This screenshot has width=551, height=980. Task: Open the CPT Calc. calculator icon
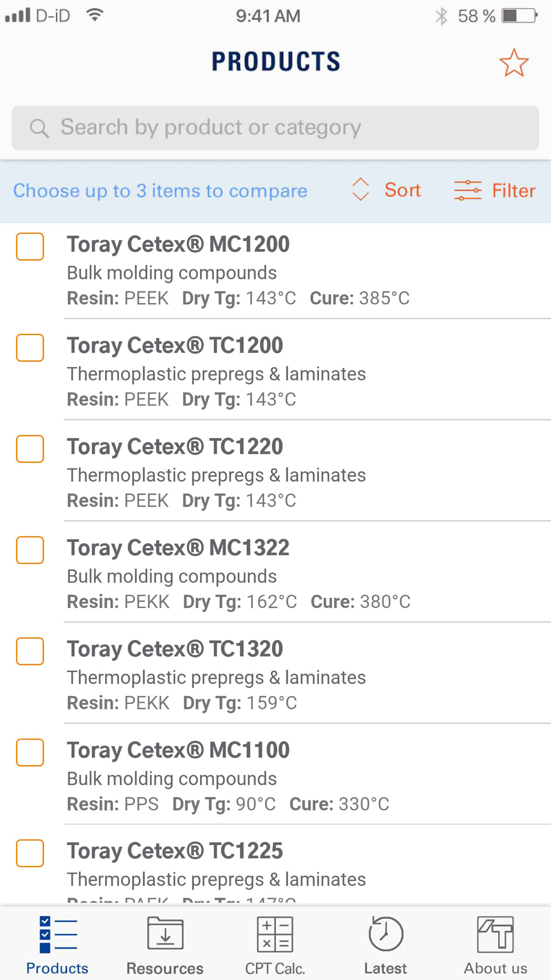(x=275, y=934)
